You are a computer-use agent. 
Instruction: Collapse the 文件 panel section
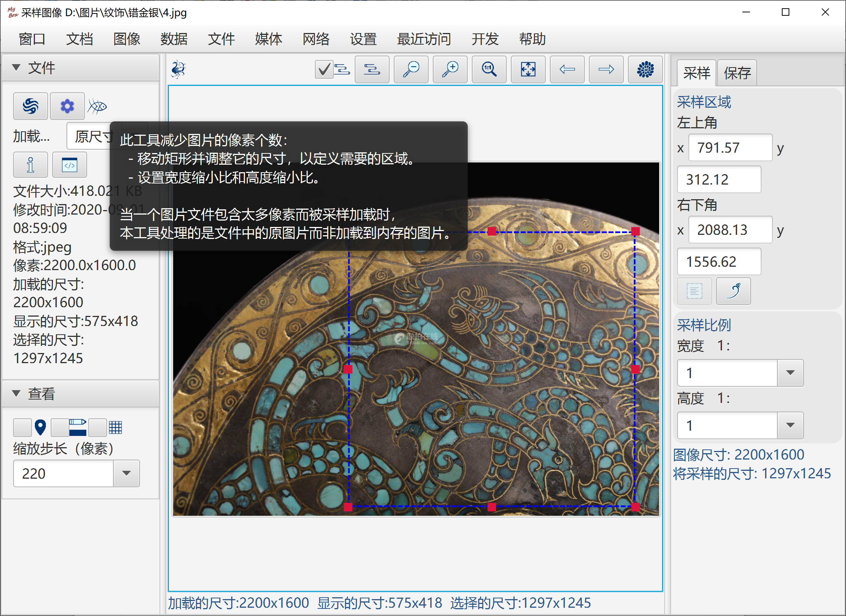click(x=16, y=68)
